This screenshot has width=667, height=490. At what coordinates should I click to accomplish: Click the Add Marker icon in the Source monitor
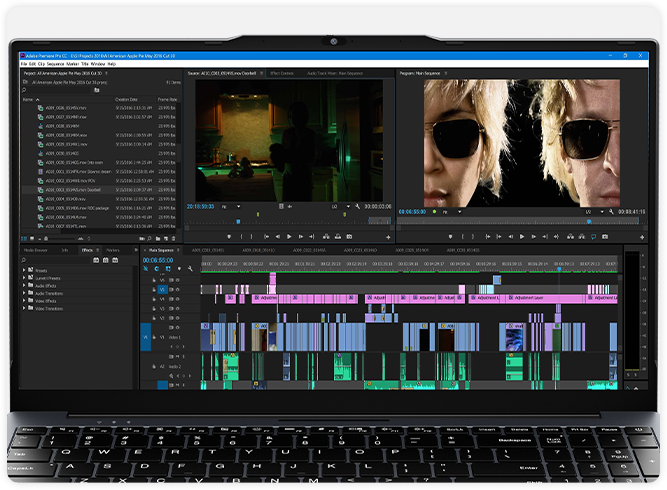pyautogui.click(x=229, y=236)
